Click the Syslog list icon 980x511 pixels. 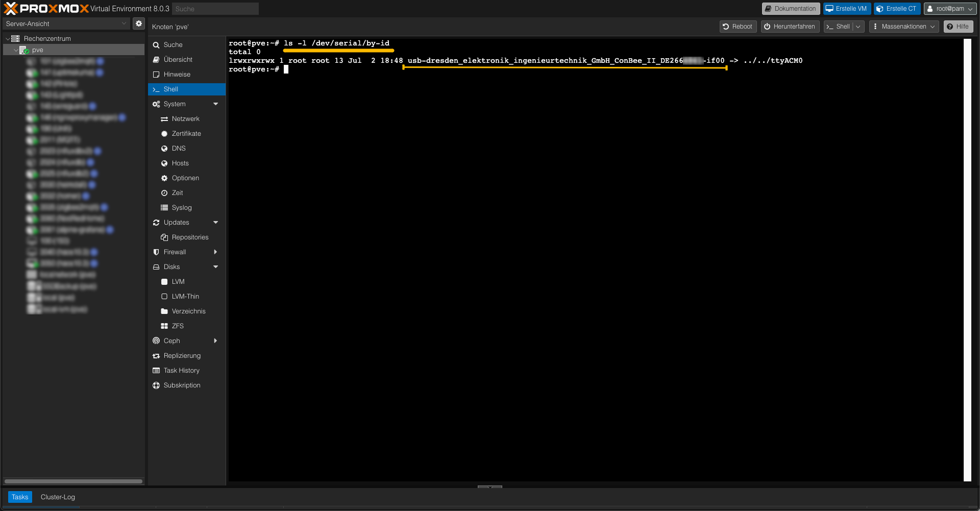164,207
